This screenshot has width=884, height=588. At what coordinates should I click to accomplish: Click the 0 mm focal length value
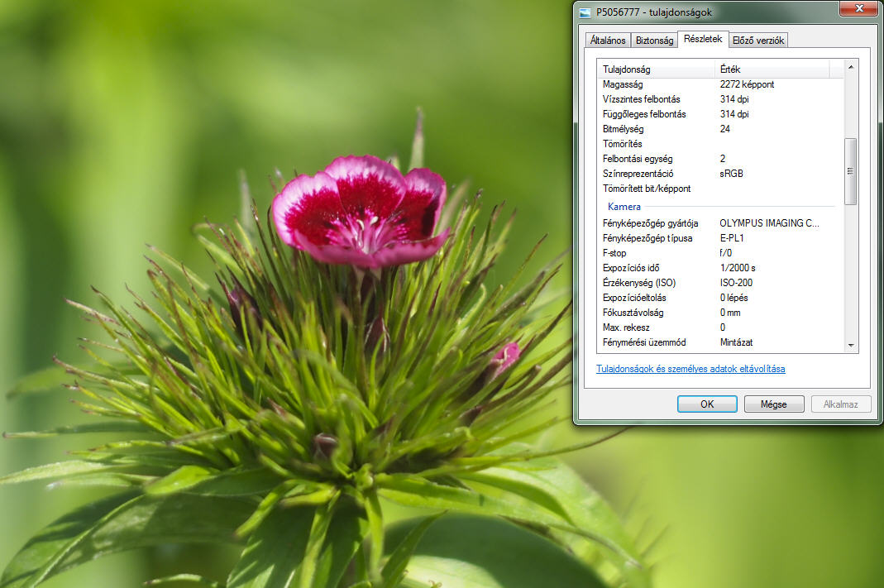click(730, 313)
